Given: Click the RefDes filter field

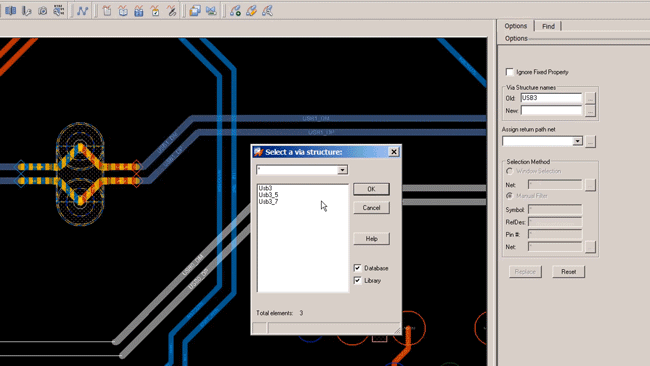Looking at the screenshot, I should coord(555,222).
